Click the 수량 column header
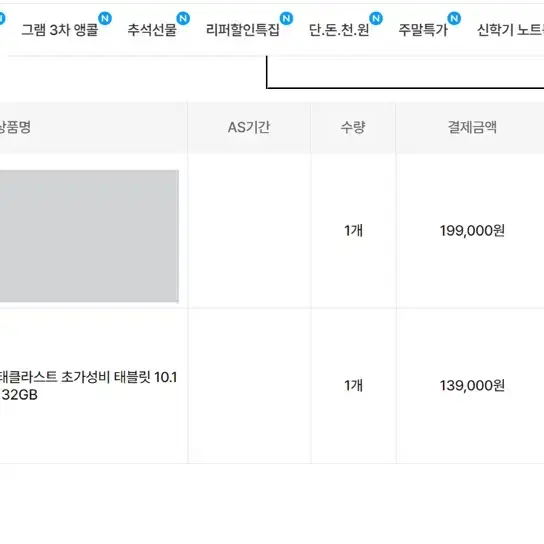Viewport: 544px width, 544px height. click(x=353, y=127)
